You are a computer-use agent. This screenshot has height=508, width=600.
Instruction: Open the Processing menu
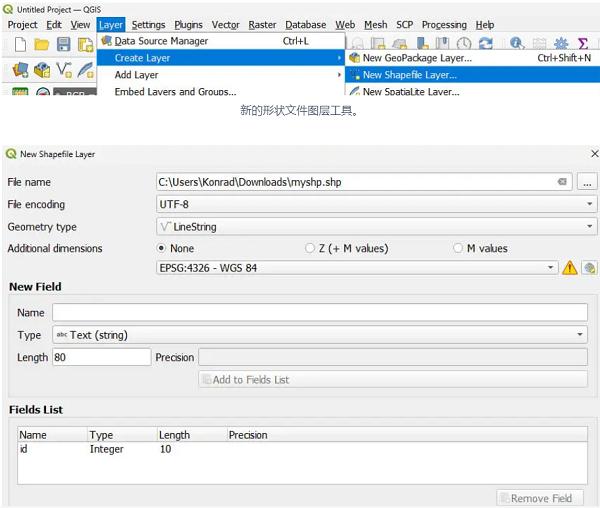click(x=444, y=25)
